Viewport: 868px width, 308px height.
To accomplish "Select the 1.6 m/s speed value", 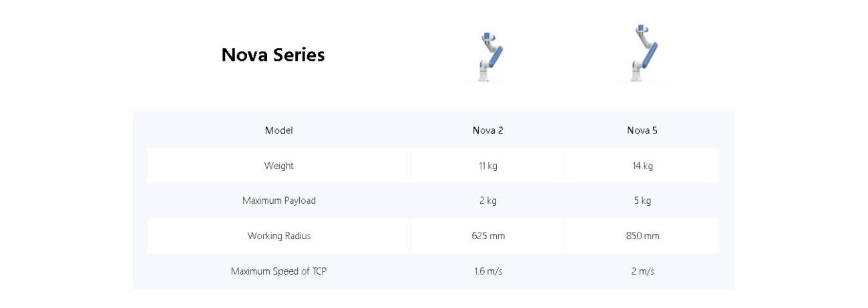I will pyautogui.click(x=488, y=271).
